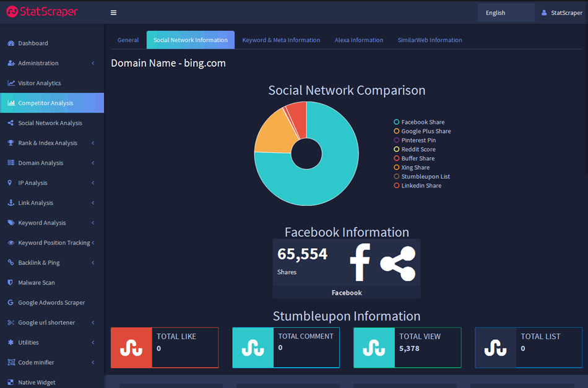Click the Administration users icon

pos(11,63)
